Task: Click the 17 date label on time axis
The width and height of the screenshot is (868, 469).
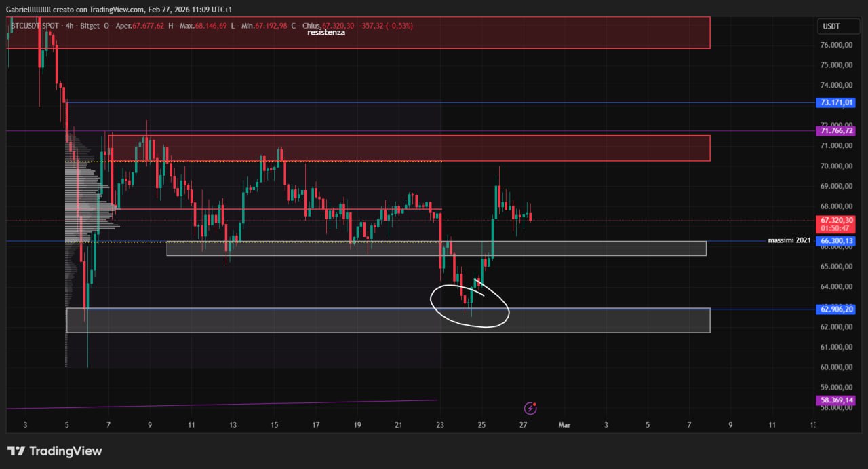Action: 316,425
